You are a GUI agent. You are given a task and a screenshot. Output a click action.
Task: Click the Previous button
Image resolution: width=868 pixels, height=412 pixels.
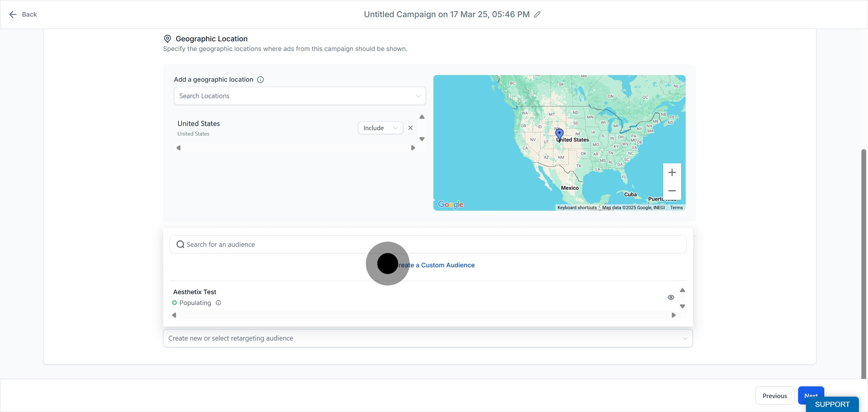click(774, 396)
